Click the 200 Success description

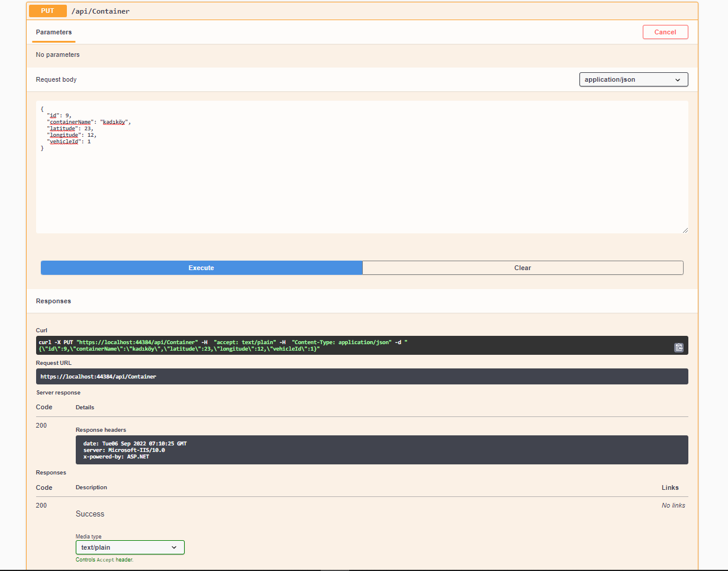pos(90,514)
